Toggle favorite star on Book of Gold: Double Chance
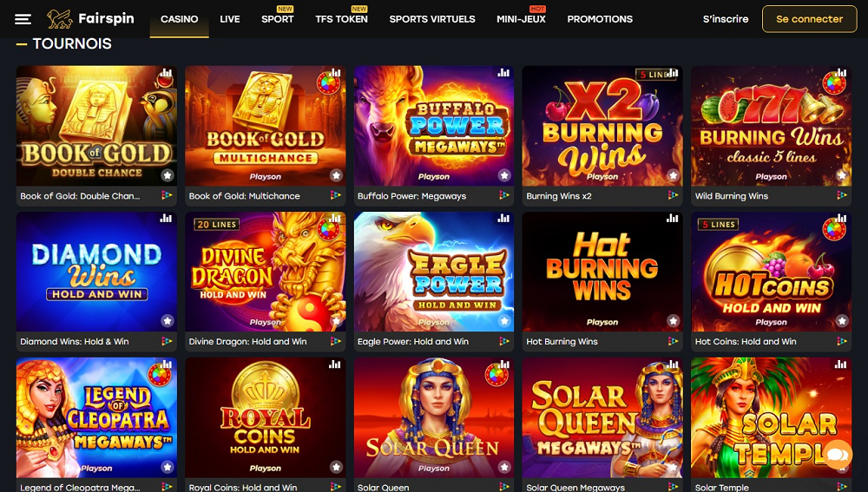 coord(168,175)
